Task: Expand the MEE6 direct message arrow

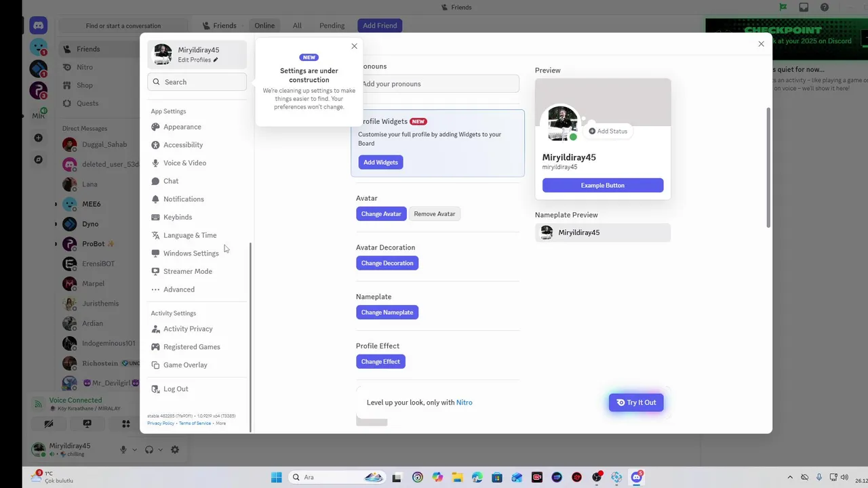Action: 56,204
